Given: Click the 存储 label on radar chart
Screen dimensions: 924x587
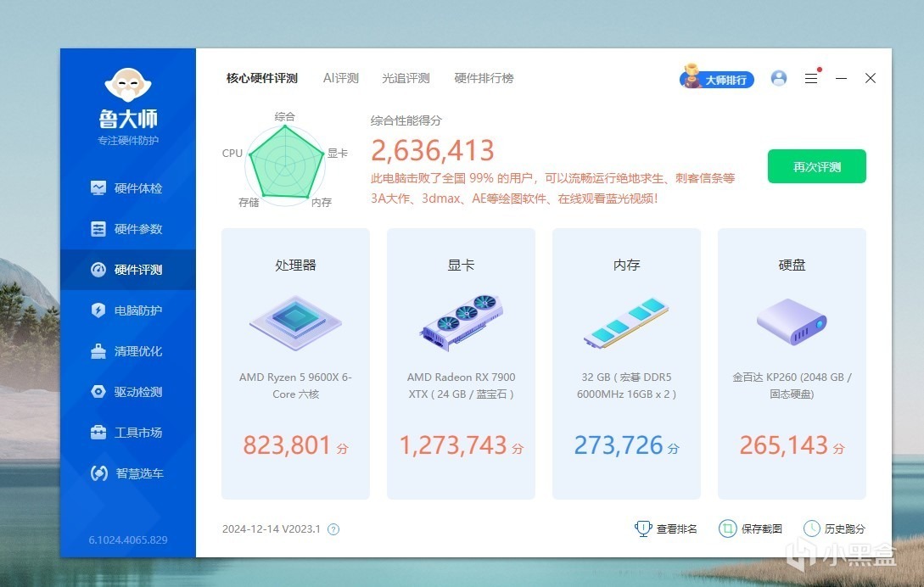Looking at the screenshot, I should 249,202.
